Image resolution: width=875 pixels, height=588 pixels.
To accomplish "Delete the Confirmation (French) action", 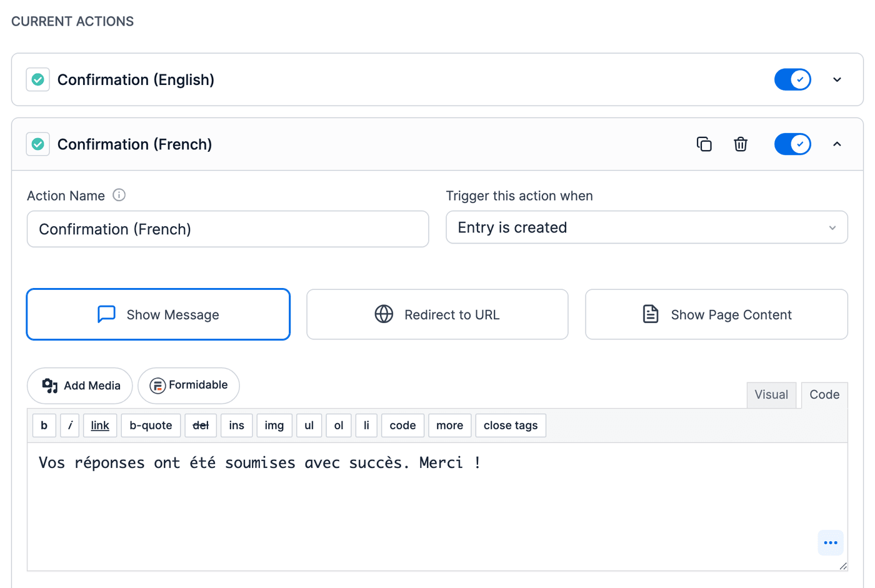I will point(741,144).
